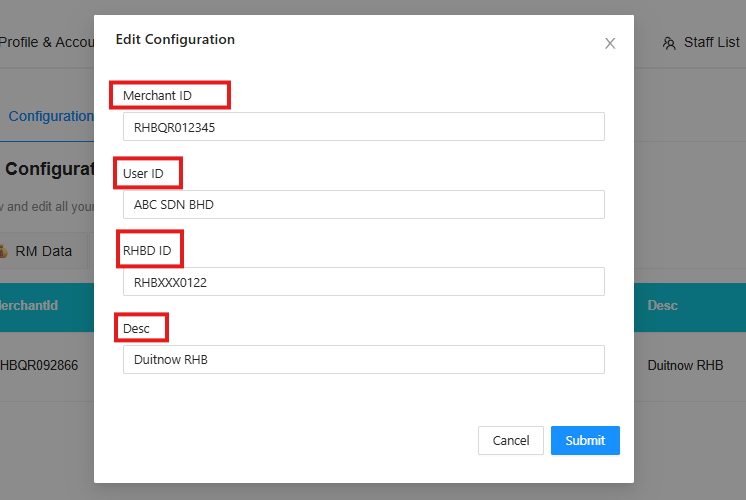Click the Merchant ID label
The width and height of the screenshot is (746, 500).
[157, 96]
